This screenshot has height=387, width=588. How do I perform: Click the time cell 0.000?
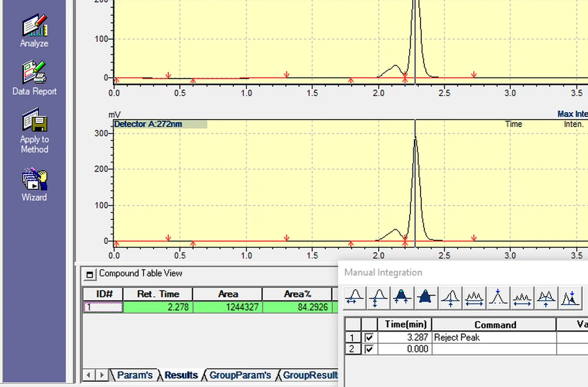[405, 349]
